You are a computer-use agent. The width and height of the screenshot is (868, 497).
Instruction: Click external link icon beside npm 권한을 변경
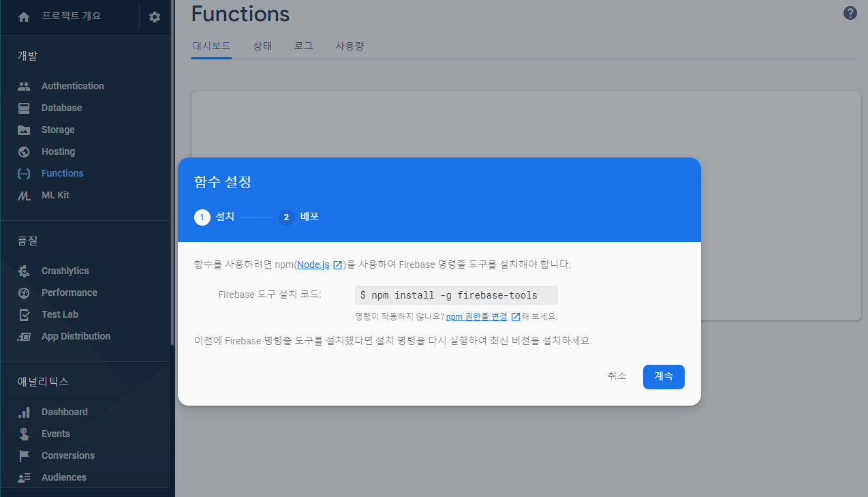[516, 316]
